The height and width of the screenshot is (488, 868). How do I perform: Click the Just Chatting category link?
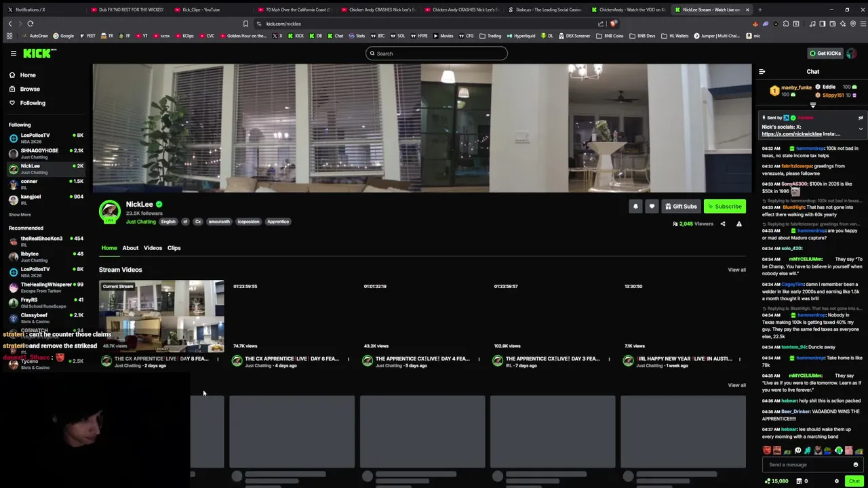(140, 222)
